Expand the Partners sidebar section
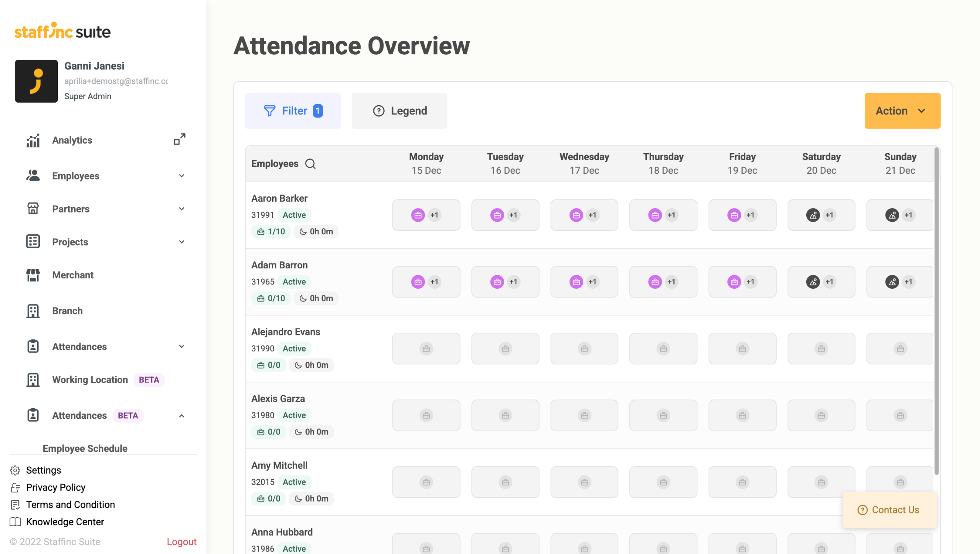Image resolution: width=980 pixels, height=554 pixels. pyautogui.click(x=181, y=209)
